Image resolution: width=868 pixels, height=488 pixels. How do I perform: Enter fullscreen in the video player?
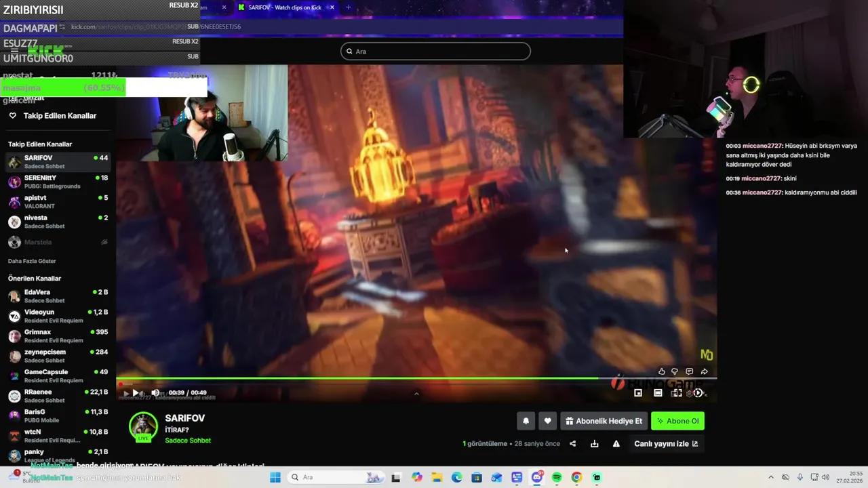[x=677, y=393]
